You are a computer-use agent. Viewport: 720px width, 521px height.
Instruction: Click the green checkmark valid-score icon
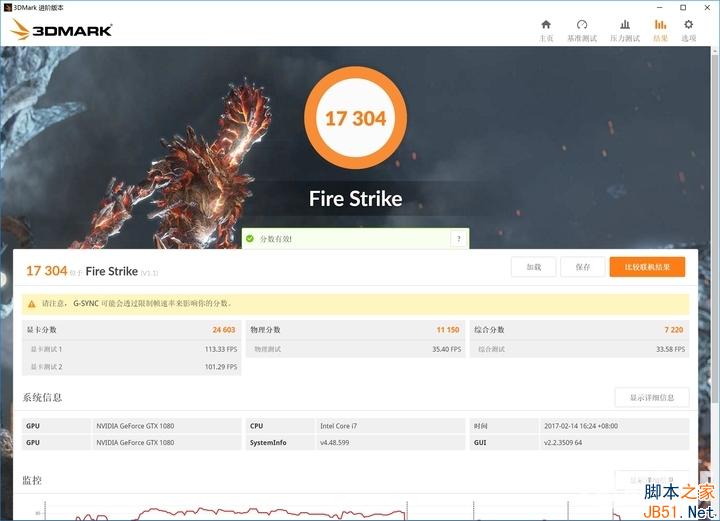[x=250, y=239]
